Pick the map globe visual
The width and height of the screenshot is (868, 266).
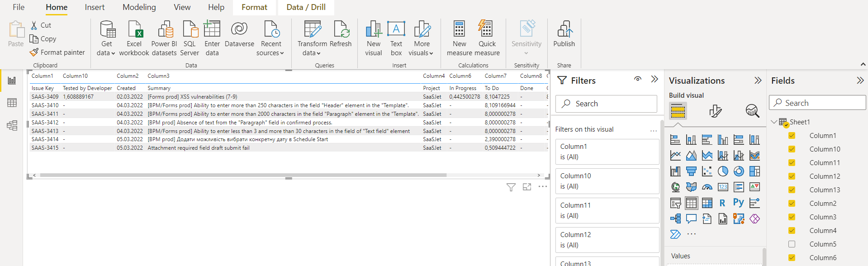(x=675, y=187)
